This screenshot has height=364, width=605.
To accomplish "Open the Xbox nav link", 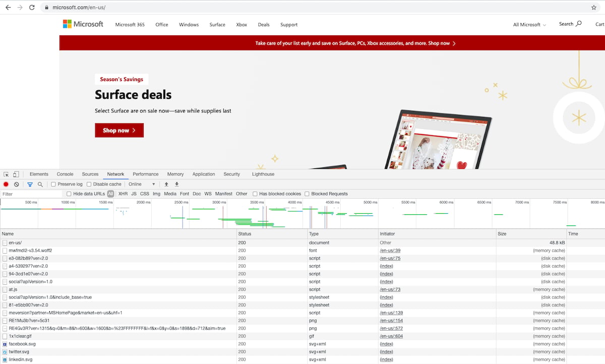I will (x=241, y=24).
